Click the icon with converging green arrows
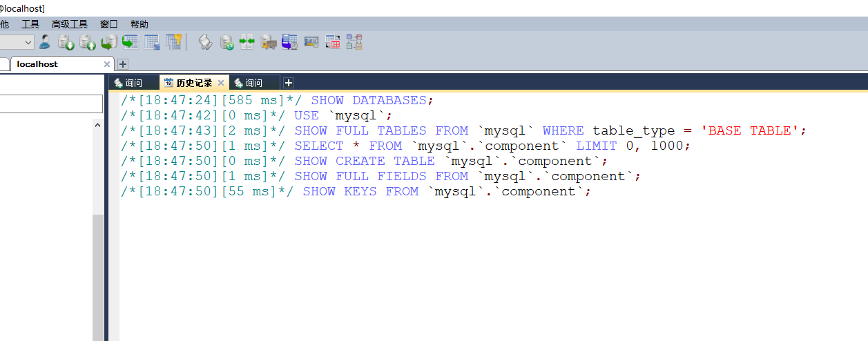Viewport: 868px width, 341px height. pos(247,42)
